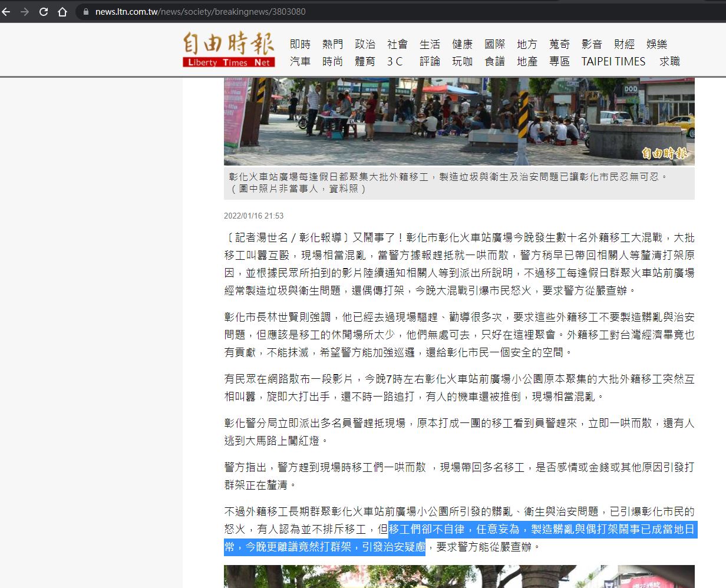726x588 pixels.
Task: Open the 國際 news category
Action: (x=494, y=44)
